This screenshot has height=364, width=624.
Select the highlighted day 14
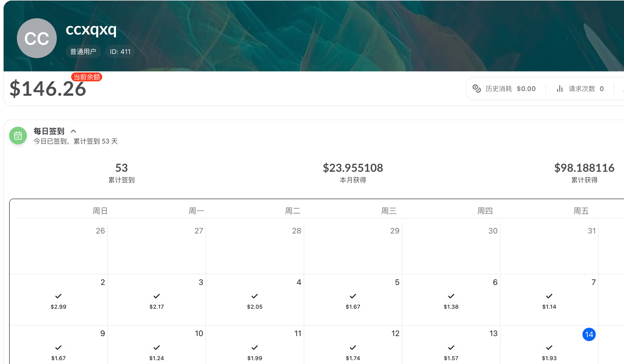(589, 334)
